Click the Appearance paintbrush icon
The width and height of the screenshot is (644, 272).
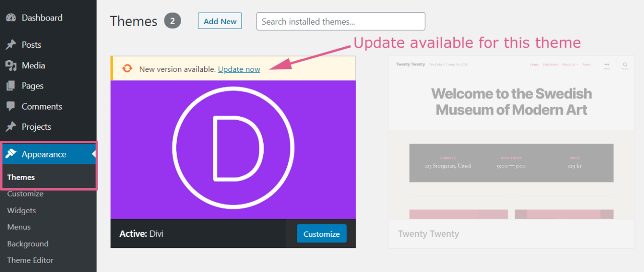(11, 154)
